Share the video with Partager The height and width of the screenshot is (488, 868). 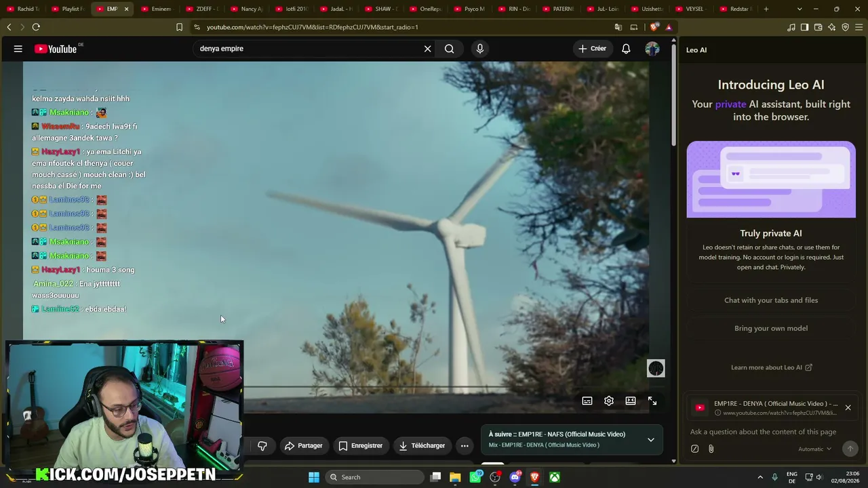coord(303,445)
